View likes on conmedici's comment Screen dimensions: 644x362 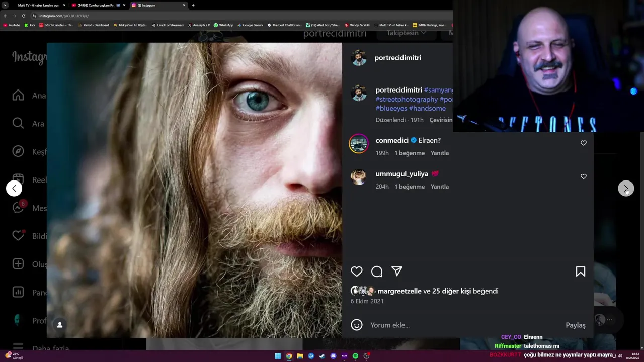(410, 153)
